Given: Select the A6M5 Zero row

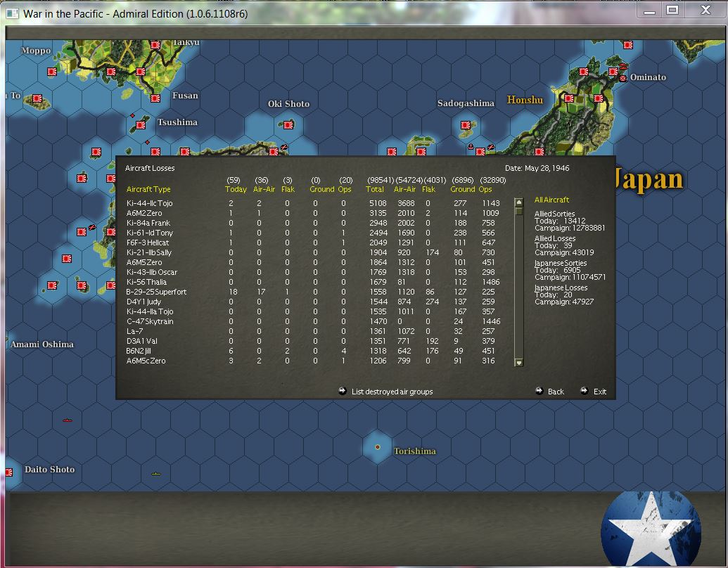Looking at the screenshot, I should tap(314, 262).
